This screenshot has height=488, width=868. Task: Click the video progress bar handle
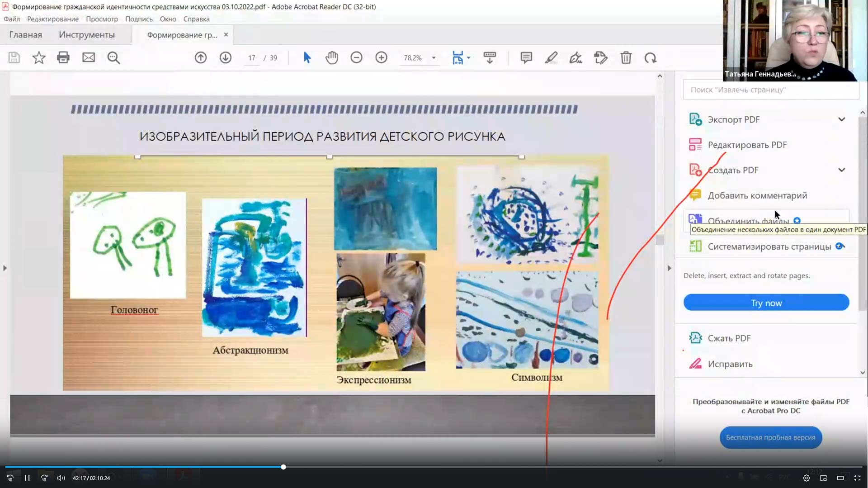pos(283,467)
